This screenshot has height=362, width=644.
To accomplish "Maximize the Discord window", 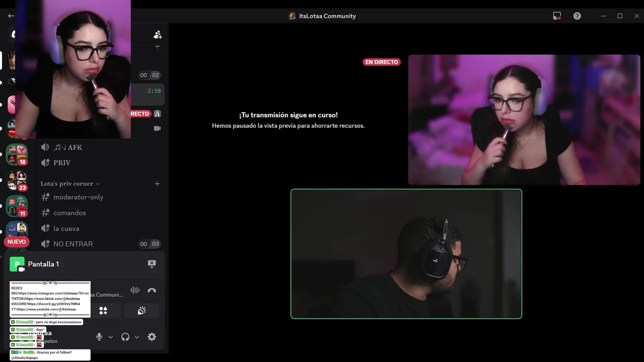I will click(x=620, y=16).
